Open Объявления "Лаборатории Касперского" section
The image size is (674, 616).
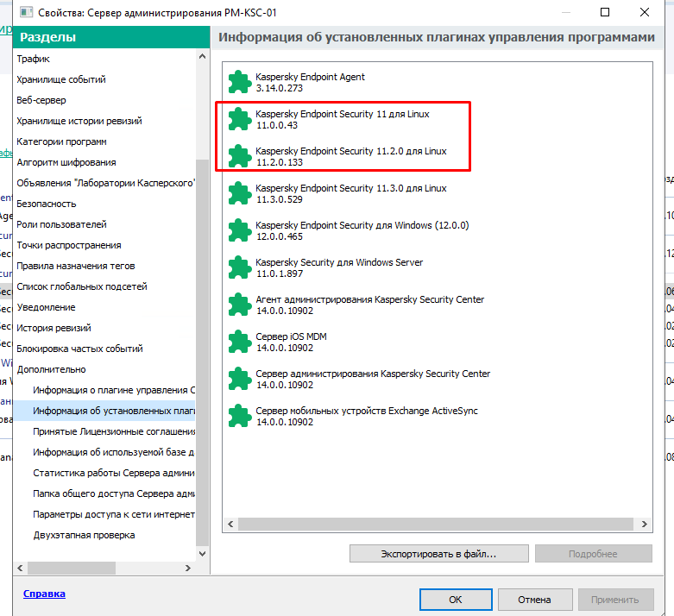pyautogui.click(x=106, y=183)
